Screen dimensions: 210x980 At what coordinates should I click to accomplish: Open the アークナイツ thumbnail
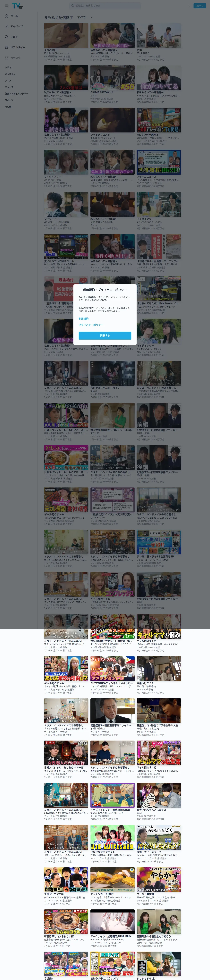coord(112,922)
